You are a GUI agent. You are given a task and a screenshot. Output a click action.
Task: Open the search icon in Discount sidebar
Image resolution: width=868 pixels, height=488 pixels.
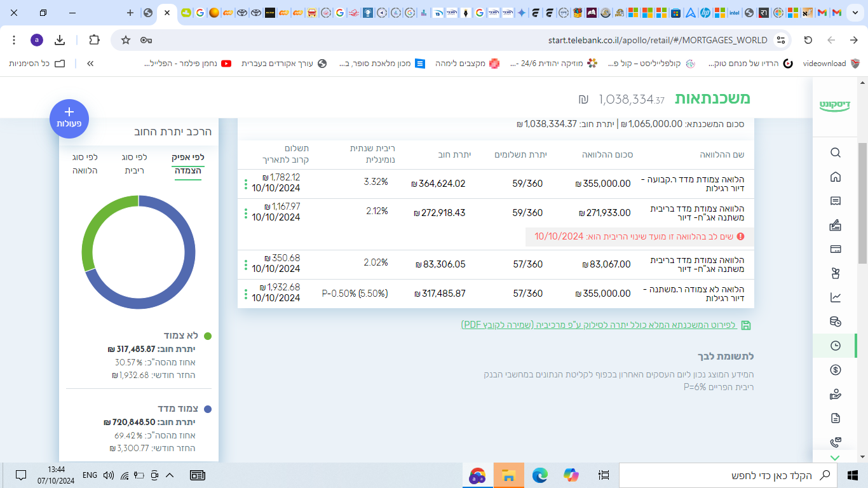pos(836,152)
